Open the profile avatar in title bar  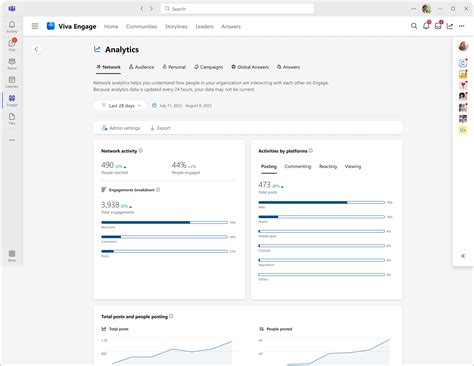(426, 9)
